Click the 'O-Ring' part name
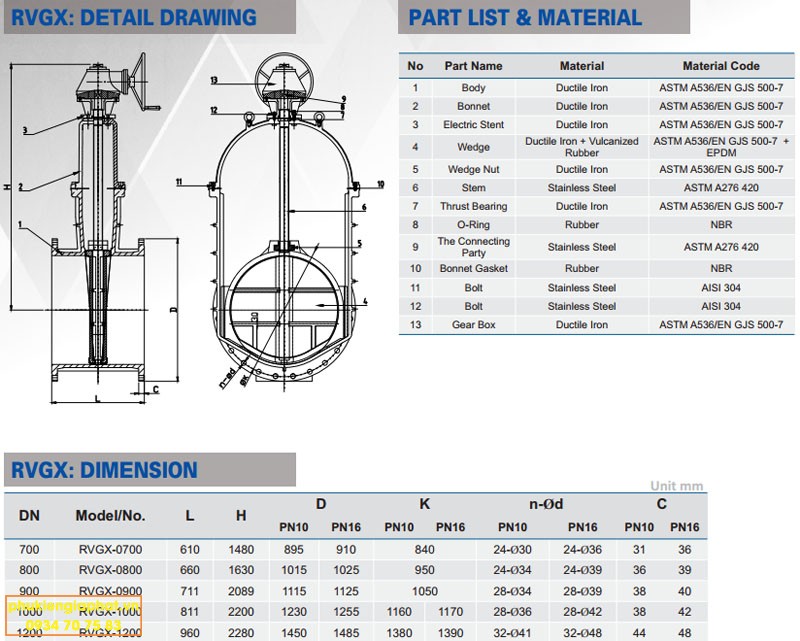 pos(473,225)
